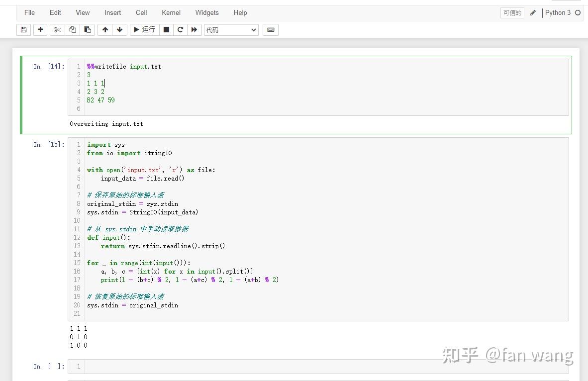Copy the selected cell using the copy icon
This screenshot has width=588, height=381.
click(72, 30)
